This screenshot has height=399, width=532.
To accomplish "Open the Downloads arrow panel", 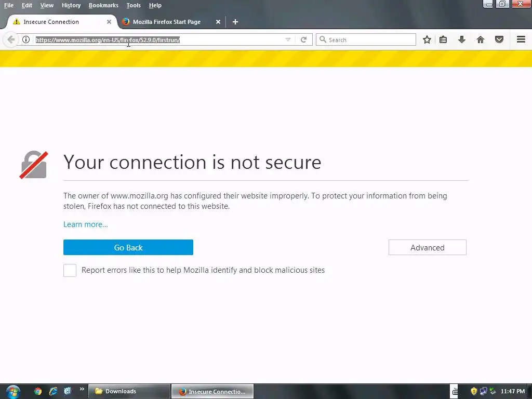I will click(x=461, y=39).
